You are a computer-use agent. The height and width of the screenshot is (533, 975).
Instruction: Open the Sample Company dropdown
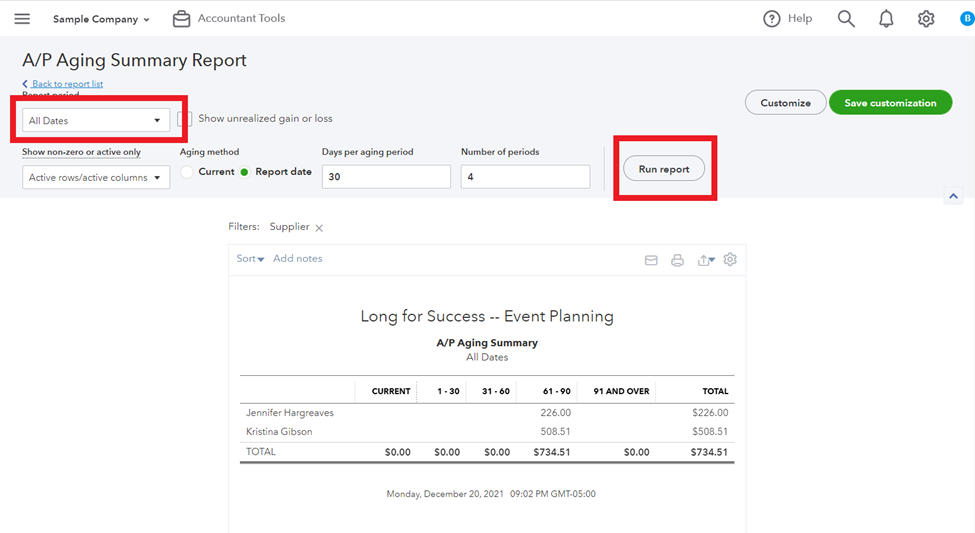point(101,19)
